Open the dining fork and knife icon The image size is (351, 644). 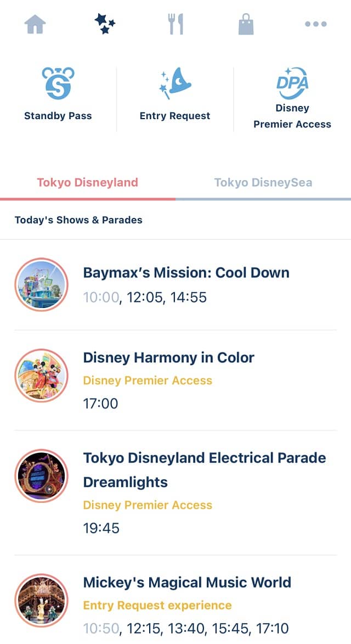[175, 24]
